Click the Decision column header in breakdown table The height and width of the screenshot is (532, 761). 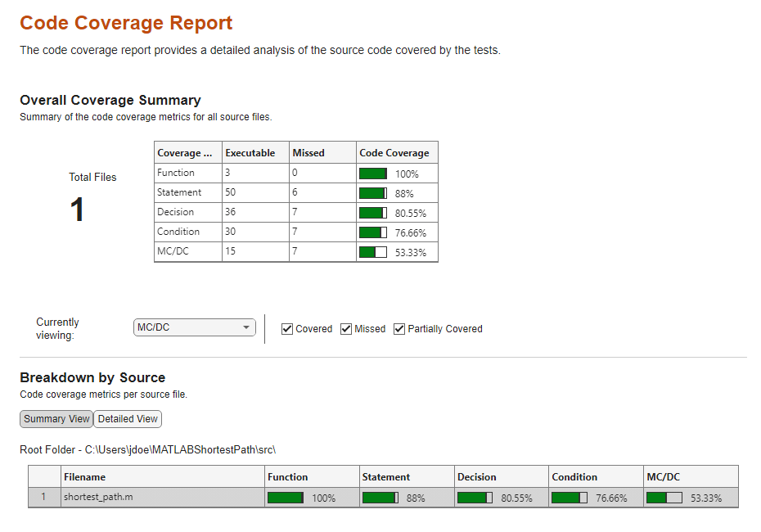(x=502, y=476)
